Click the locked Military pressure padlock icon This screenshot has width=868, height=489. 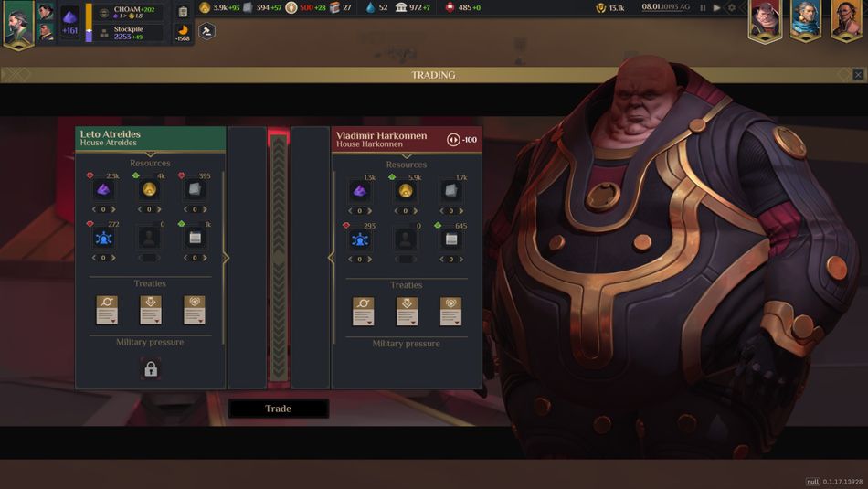(151, 369)
